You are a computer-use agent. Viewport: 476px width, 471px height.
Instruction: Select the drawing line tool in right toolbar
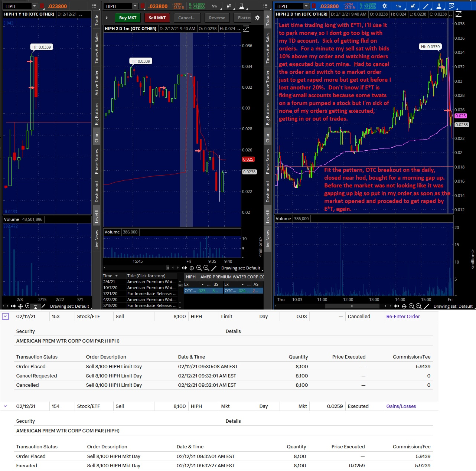426,6
